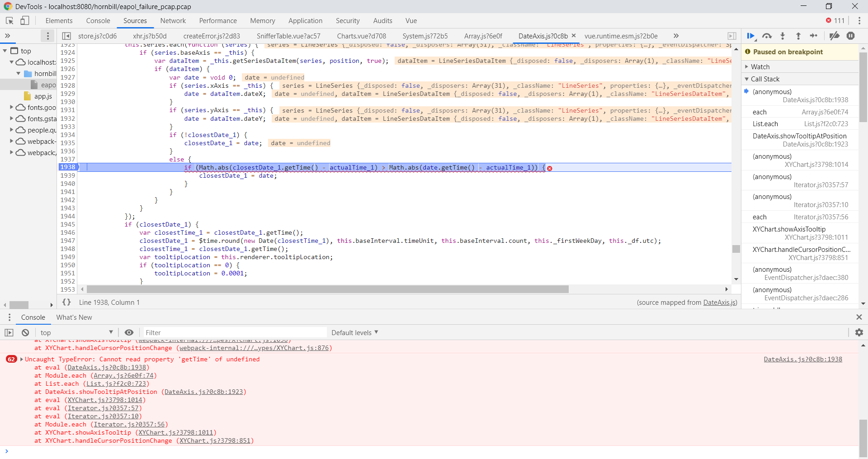Viewport: 868px width, 459px height.
Task: Deactivate breakpoints toggle
Action: pyautogui.click(x=835, y=36)
